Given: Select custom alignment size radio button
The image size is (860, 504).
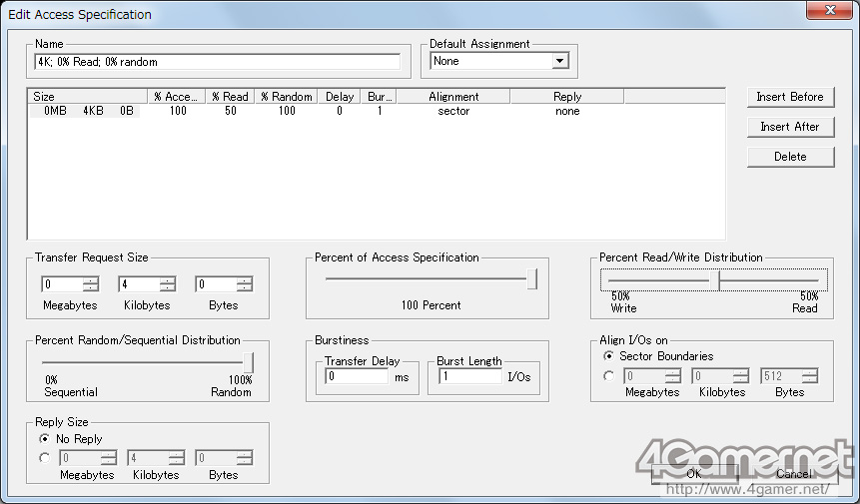Looking at the screenshot, I should [x=609, y=376].
